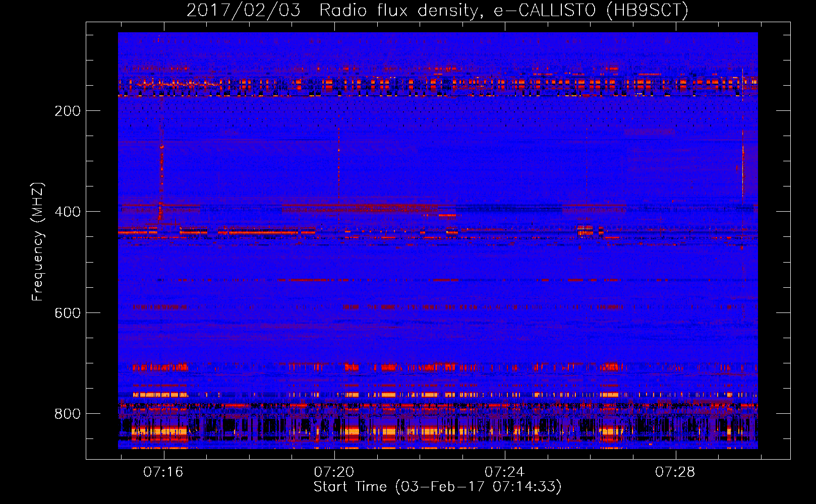Click the 07:24 time tick label

504,472
